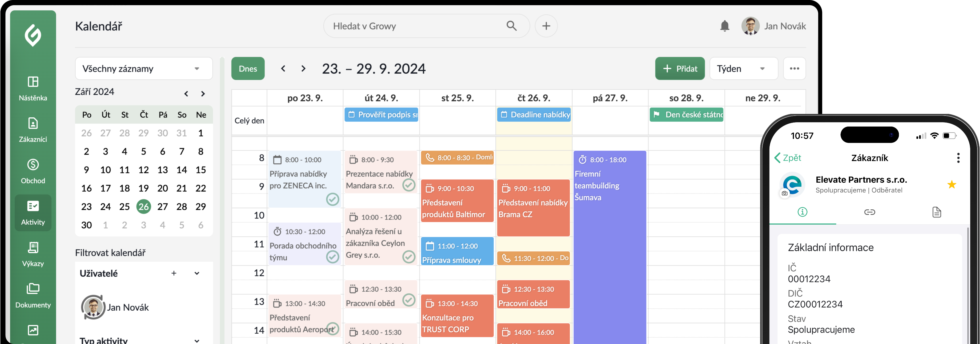Open the 11:30 - 12:00 call event
This screenshot has width=980, height=344.
pos(533,258)
